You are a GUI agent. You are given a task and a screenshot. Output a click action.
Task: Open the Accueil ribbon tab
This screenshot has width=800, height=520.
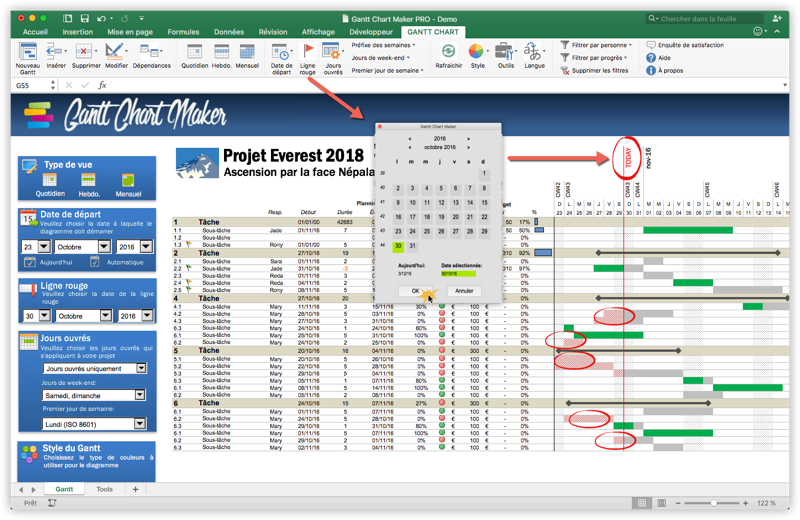tap(35, 32)
